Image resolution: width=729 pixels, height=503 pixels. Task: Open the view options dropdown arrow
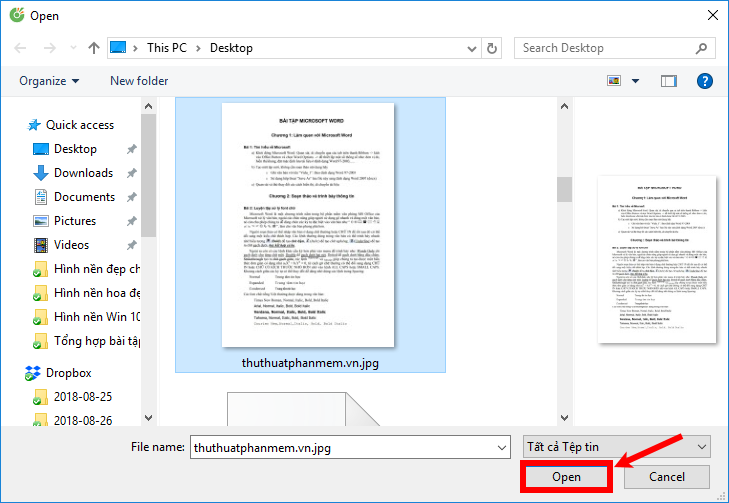click(x=635, y=81)
